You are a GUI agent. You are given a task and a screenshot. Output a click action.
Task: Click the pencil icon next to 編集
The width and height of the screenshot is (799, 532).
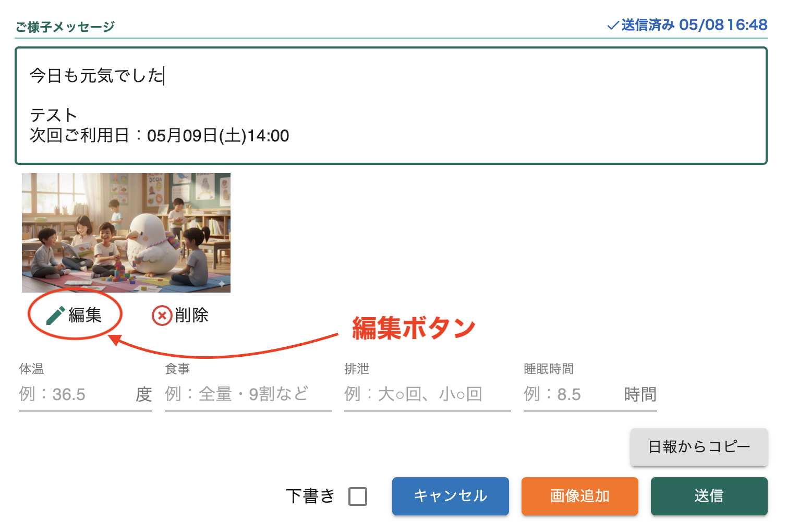(55, 315)
